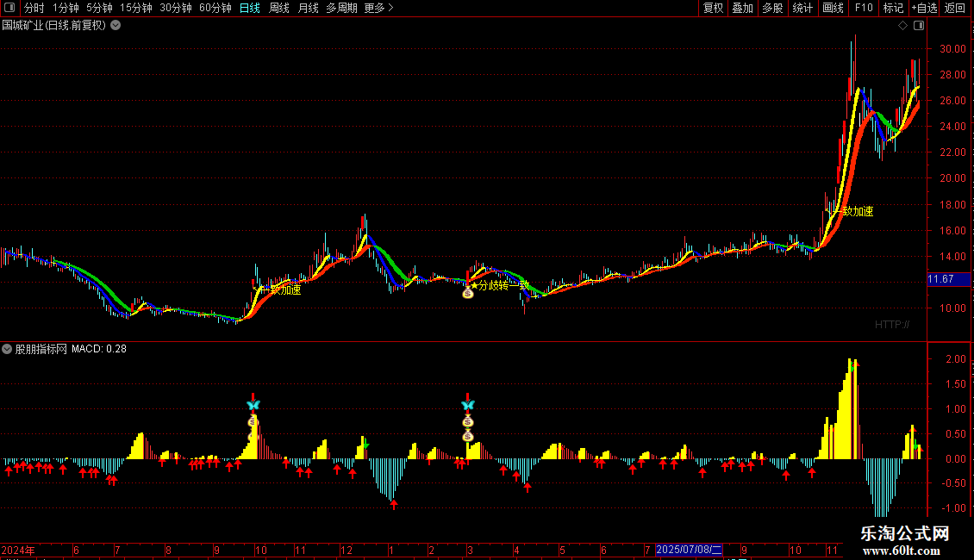The height and width of the screenshot is (560, 974).
Task: Open F10 company information
Action: pos(864,8)
